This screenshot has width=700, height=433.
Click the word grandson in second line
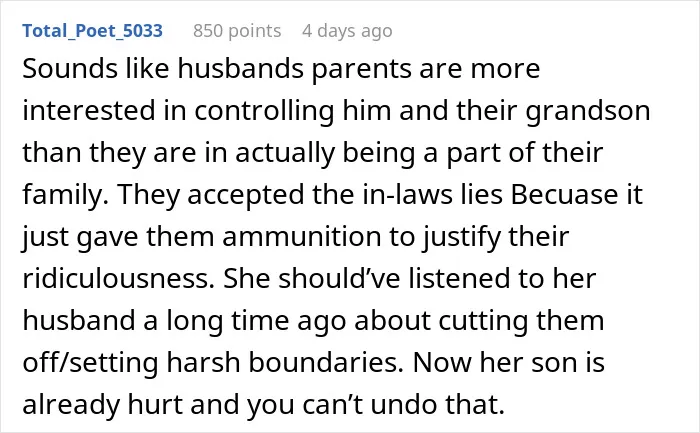[588, 111]
